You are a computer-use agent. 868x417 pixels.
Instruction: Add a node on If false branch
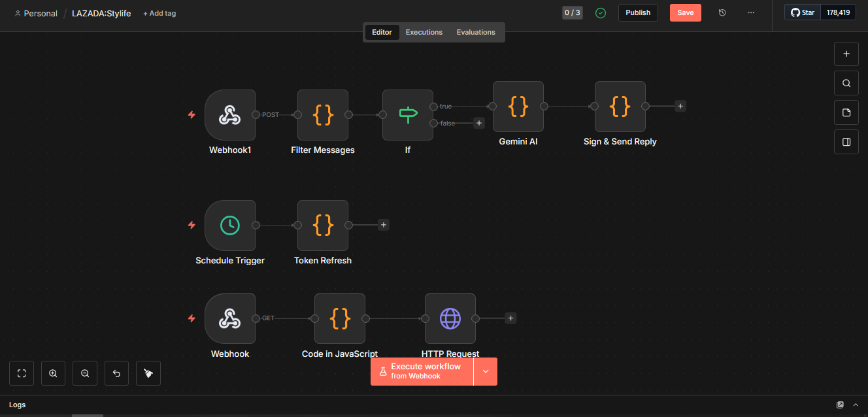click(x=478, y=123)
